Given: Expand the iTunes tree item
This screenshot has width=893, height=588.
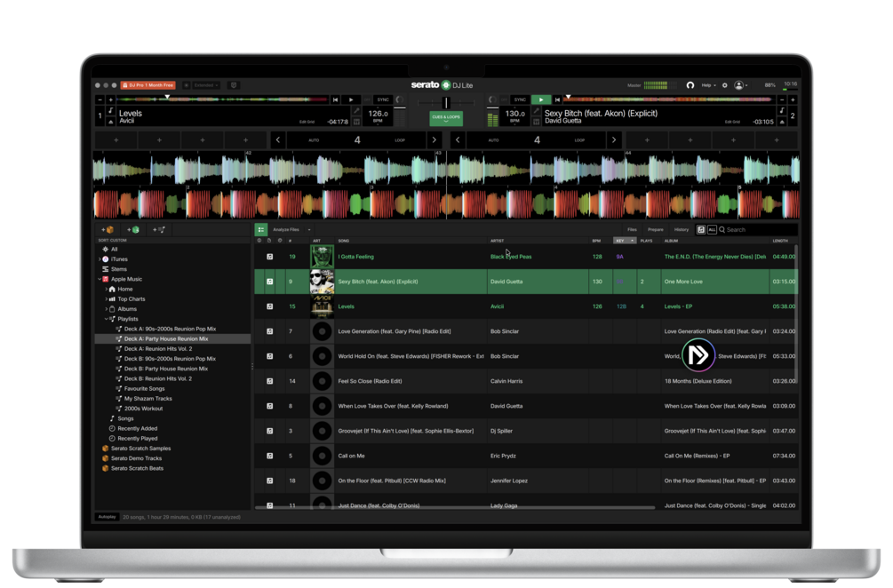Looking at the screenshot, I should 100,259.
